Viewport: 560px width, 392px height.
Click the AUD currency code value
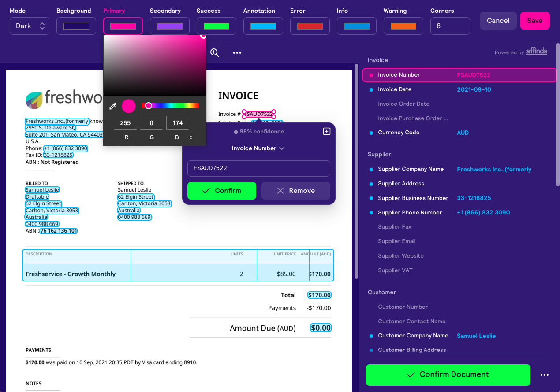(463, 133)
